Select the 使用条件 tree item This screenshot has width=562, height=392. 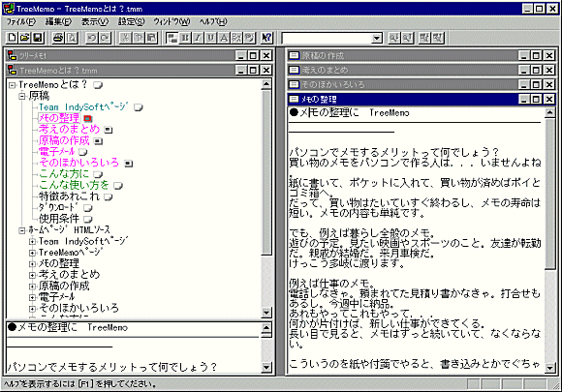[59, 219]
